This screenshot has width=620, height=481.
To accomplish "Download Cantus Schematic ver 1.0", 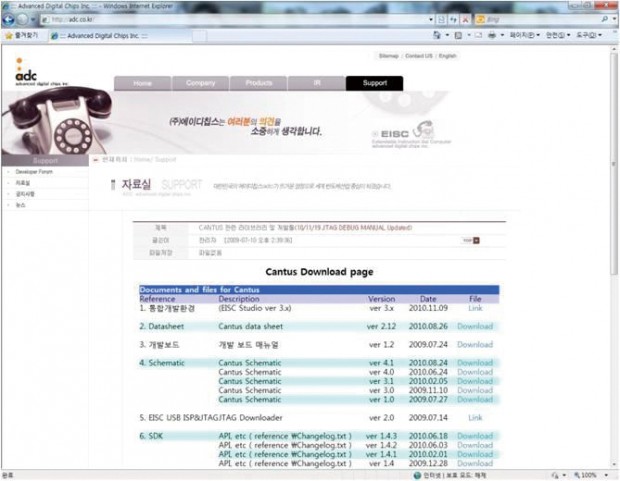I will [475, 399].
